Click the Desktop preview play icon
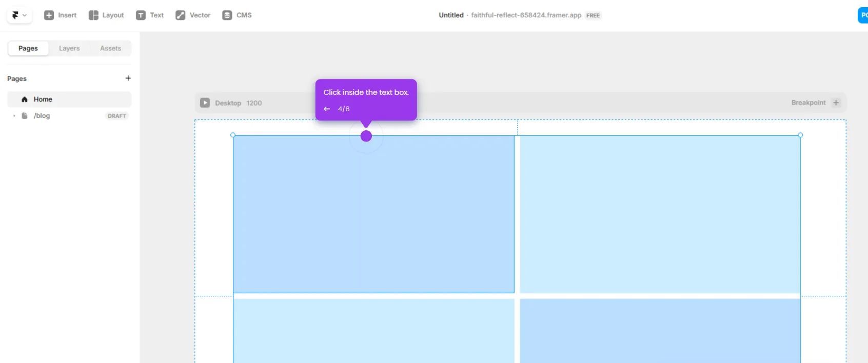868x363 pixels. coord(205,103)
